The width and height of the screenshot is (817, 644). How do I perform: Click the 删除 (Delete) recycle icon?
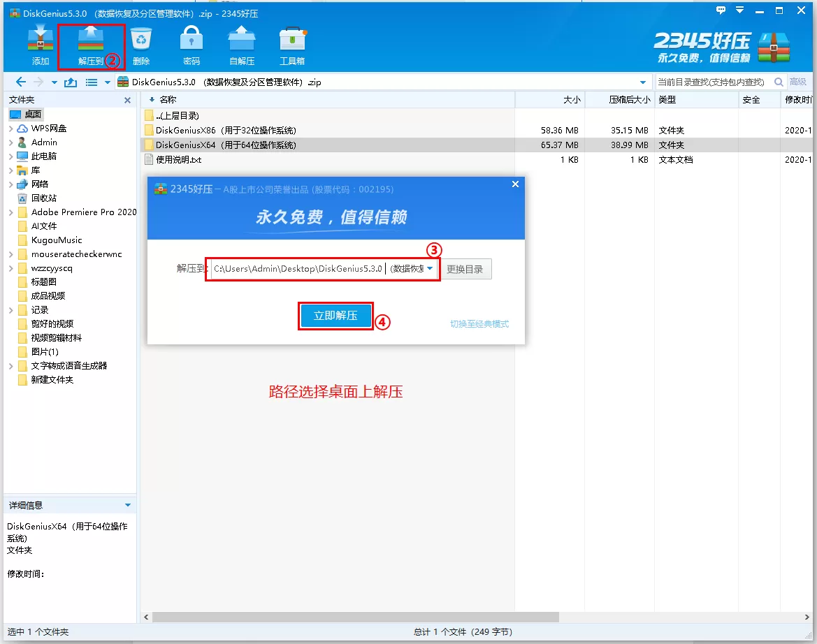click(141, 45)
